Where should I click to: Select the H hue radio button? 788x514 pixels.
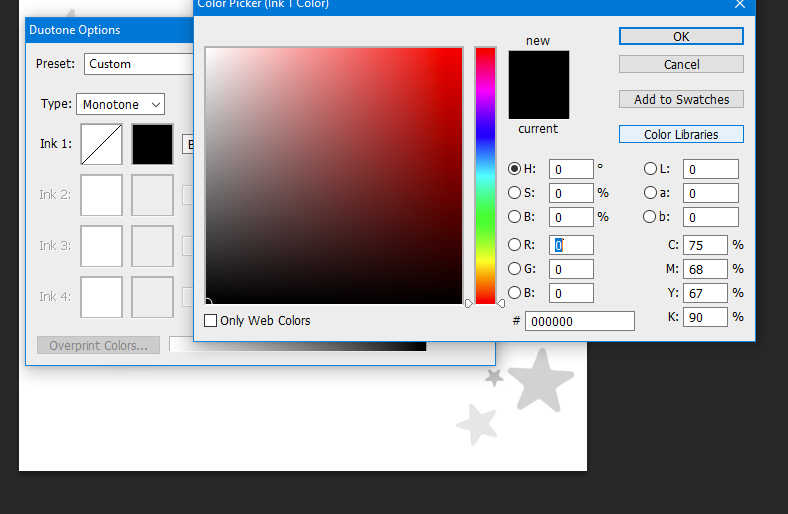pos(514,169)
